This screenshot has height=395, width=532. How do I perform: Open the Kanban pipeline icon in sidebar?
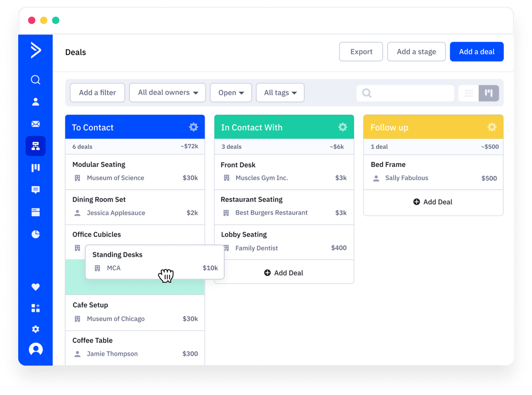click(35, 168)
